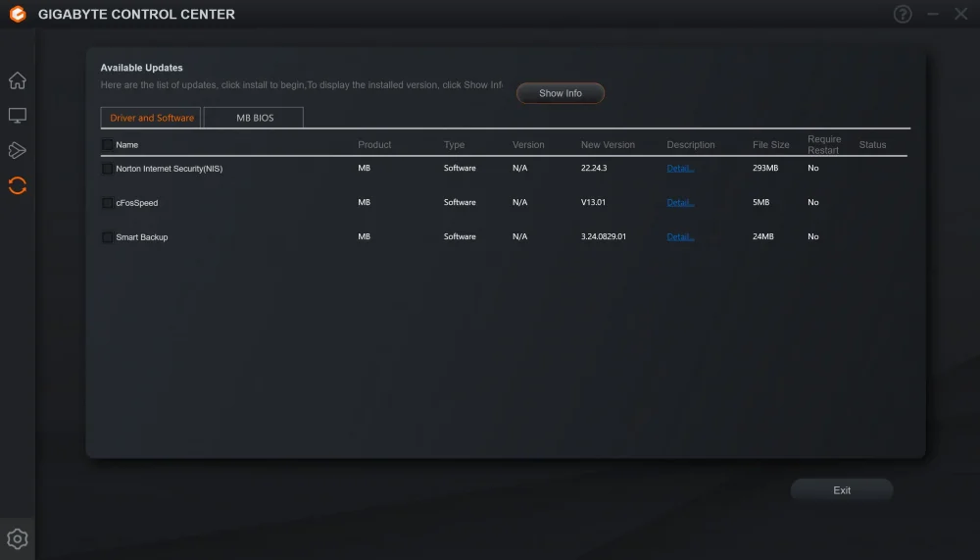Select the Norton Internet Security(NIS) name
Viewport: 980px width, 560px height.
[169, 169]
